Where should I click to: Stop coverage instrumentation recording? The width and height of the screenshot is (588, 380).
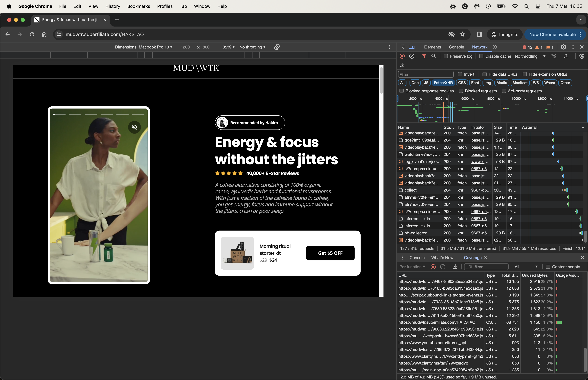pos(433,267)
